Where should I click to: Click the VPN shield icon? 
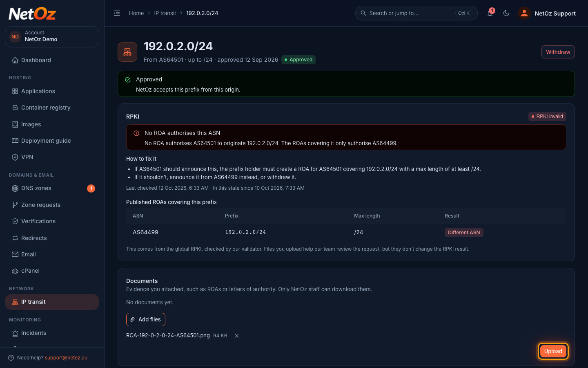click(15, 157)
